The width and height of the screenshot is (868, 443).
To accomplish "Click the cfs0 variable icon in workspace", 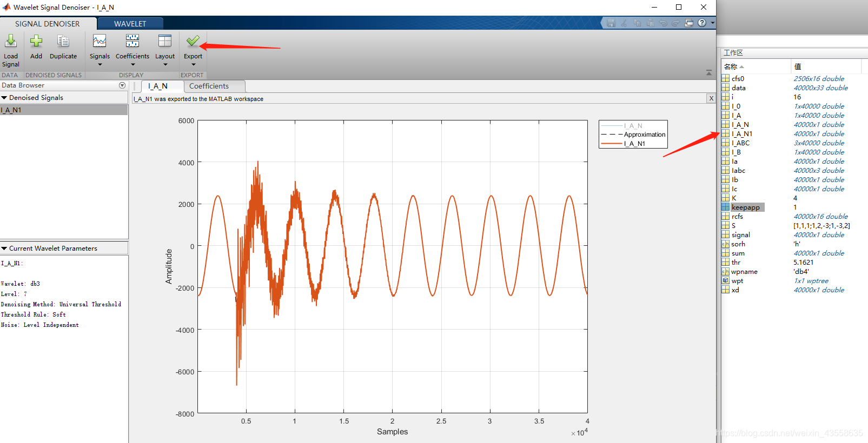I will [x=725, y=79].
